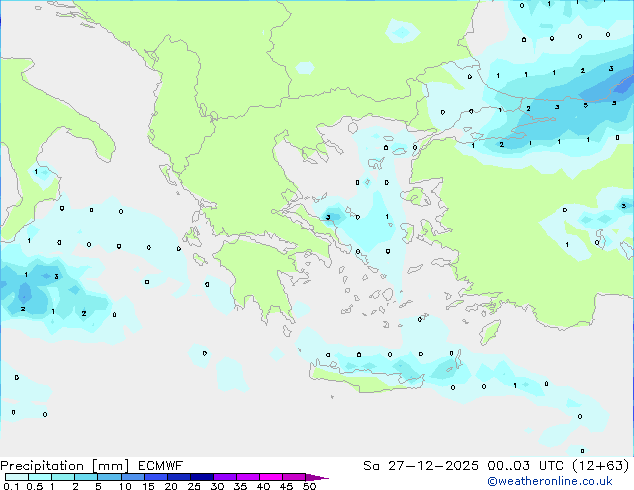Click the dark navy 25–30 mm legend swatch
This screenshot has width=634, height=490.
[202, 477]
